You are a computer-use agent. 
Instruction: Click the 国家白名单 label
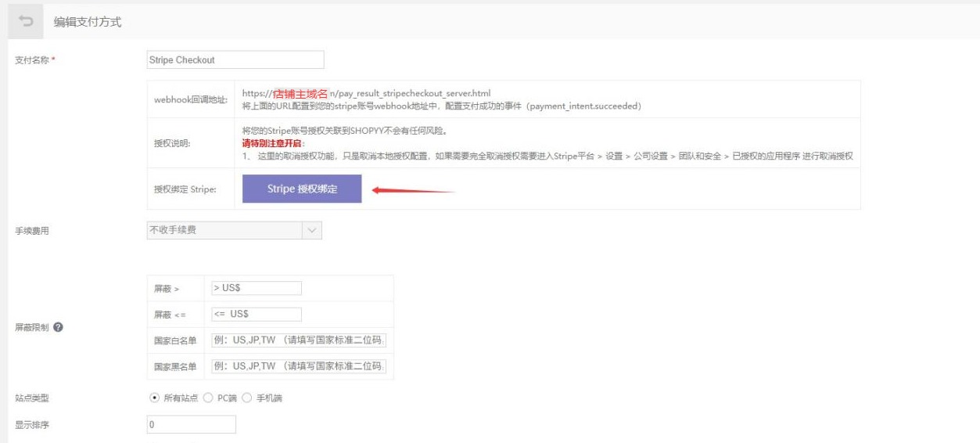(x=175, y=340)
